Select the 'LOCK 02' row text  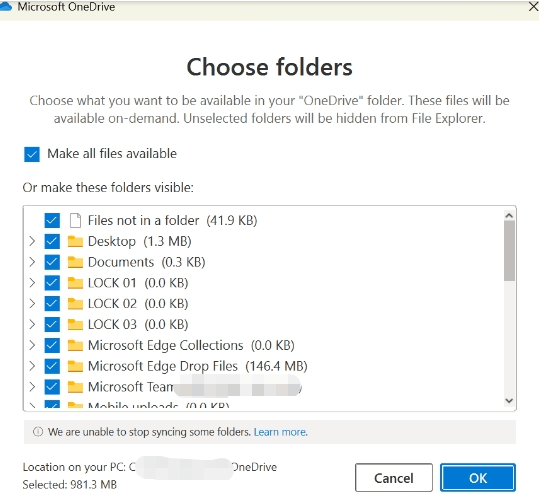[138, 303]
